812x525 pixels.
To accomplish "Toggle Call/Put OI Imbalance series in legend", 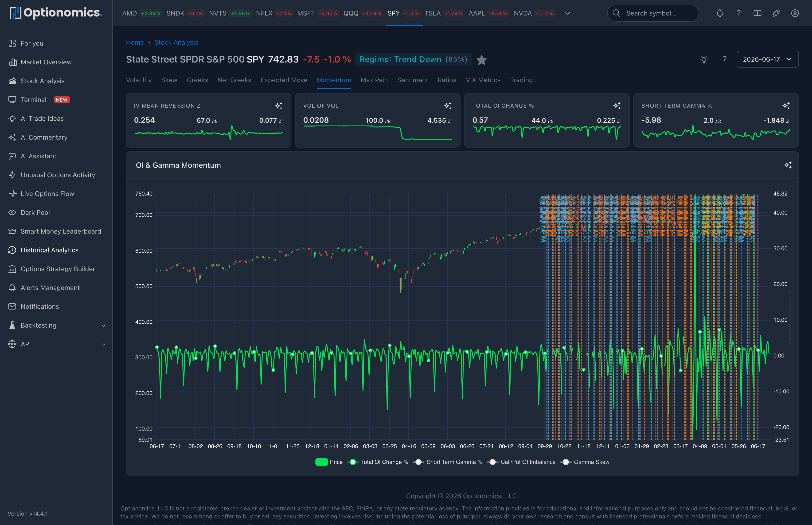I will pyautogui.click(x=521, y=462).
